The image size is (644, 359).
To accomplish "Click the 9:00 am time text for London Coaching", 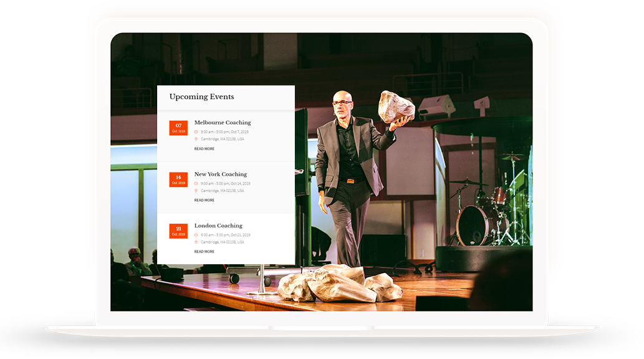I will (x=223, y=235).
